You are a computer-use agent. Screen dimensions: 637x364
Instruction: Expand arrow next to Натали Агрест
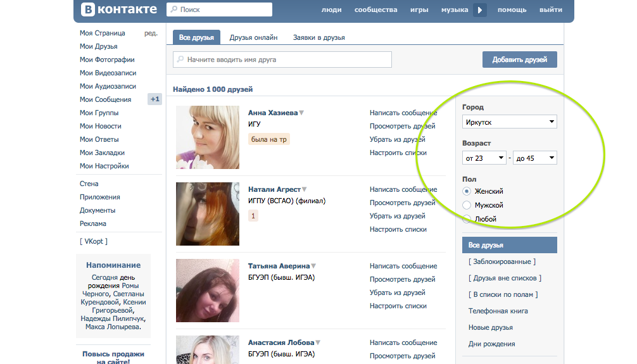click(305, 189)
